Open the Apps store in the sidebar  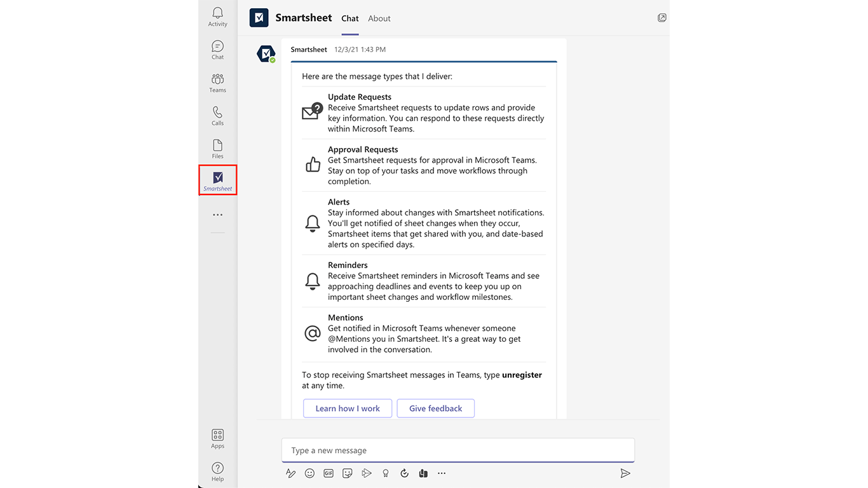pos(217,438)
